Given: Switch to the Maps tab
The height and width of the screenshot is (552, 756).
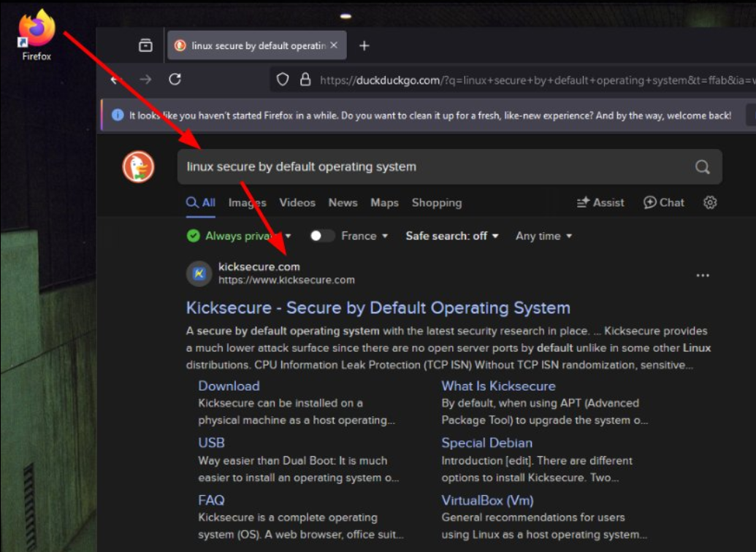Looking at the screenshot, I should [x=384, y=203].
